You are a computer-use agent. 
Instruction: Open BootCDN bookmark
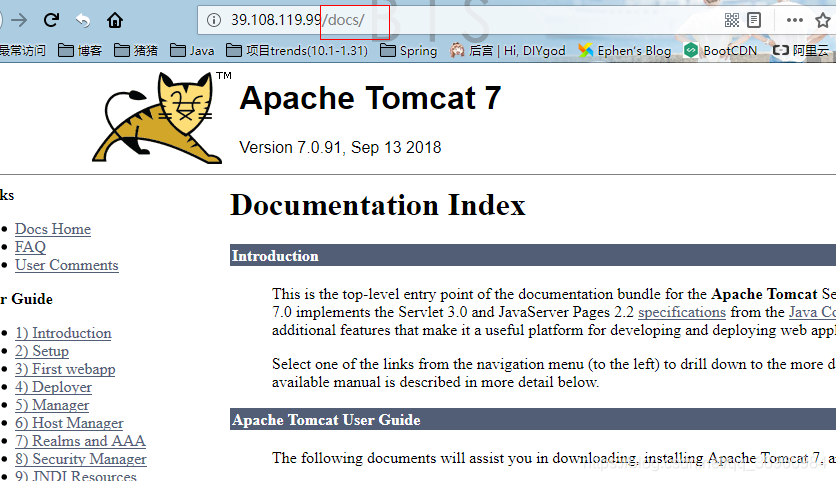[x=720, y=51]
